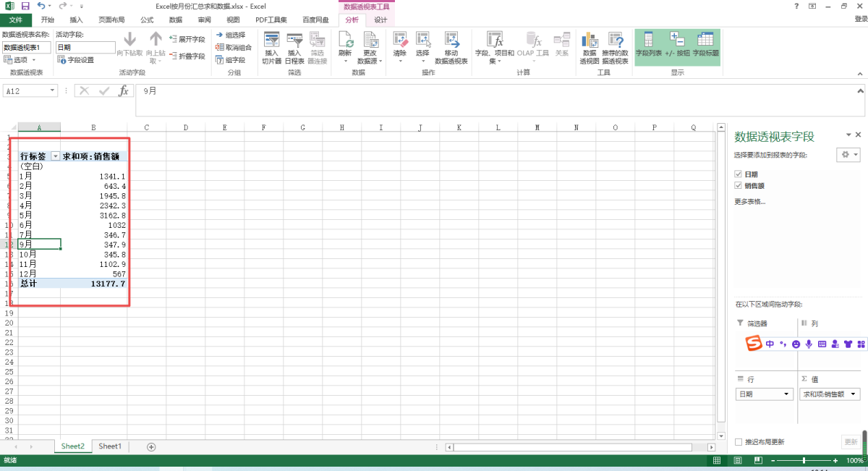Click 字段设置 field settings button
The width and height of the screenshot is (868, 471).
[75, 60]
